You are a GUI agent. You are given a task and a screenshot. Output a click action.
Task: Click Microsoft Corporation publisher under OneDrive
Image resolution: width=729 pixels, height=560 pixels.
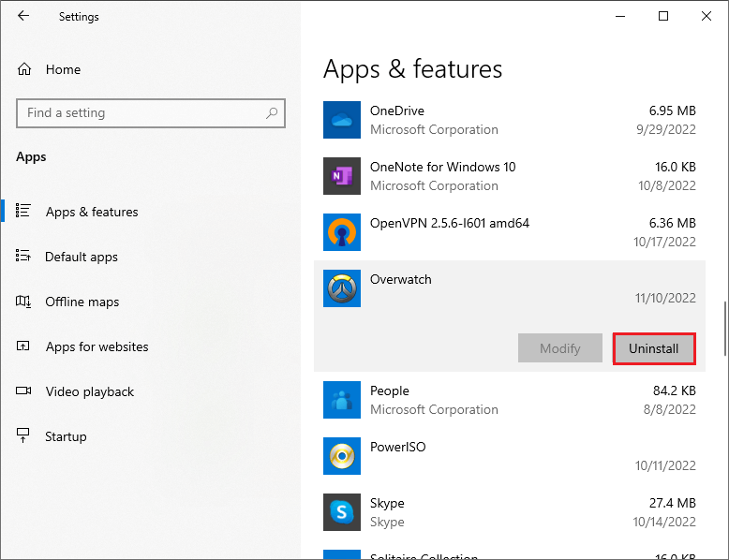click(434, 129)
